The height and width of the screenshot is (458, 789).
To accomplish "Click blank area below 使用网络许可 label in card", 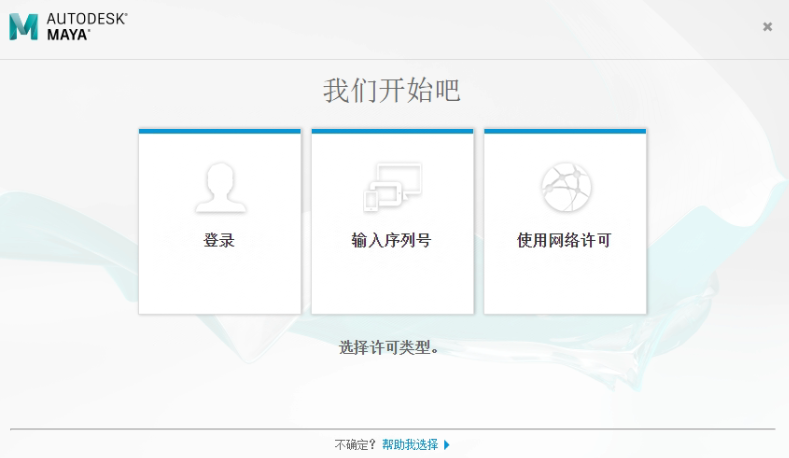I will 565,285.
